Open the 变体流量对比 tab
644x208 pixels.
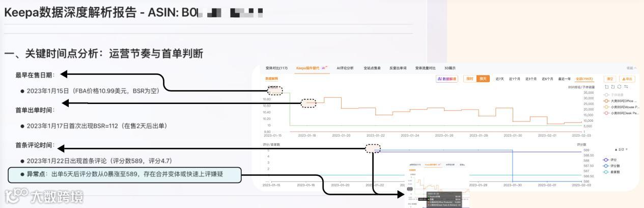pyautogui.click(x=426, y=68)
